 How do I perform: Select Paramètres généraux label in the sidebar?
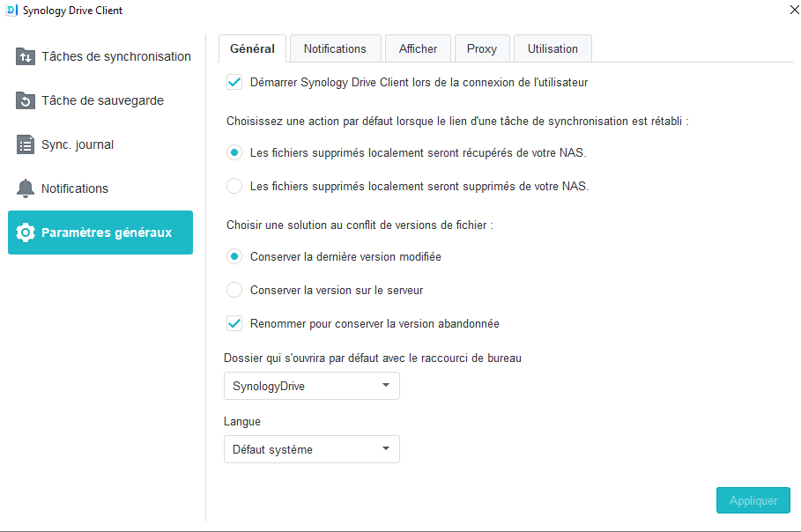tap(107, 233)
